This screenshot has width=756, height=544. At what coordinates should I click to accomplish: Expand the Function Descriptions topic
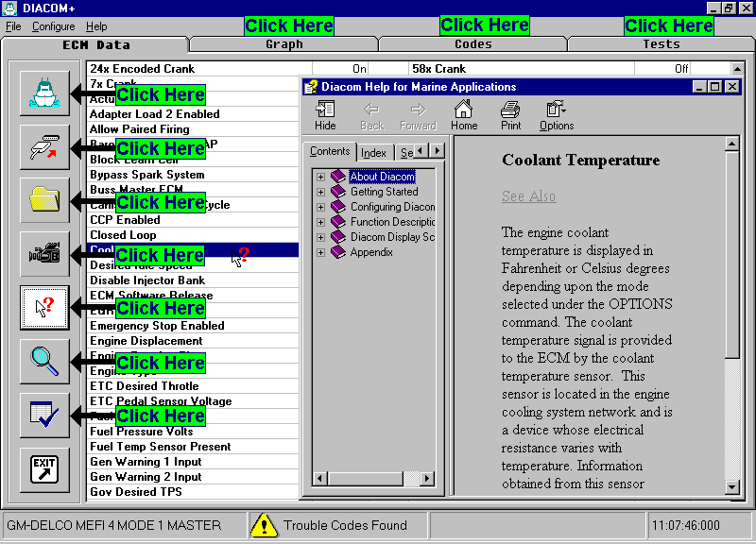point(321,222)
